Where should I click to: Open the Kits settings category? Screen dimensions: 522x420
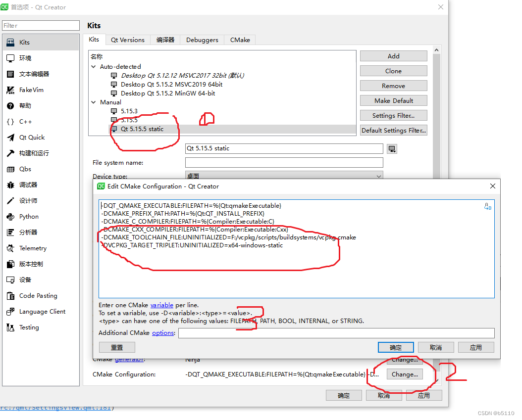click(x=41, y=42)
